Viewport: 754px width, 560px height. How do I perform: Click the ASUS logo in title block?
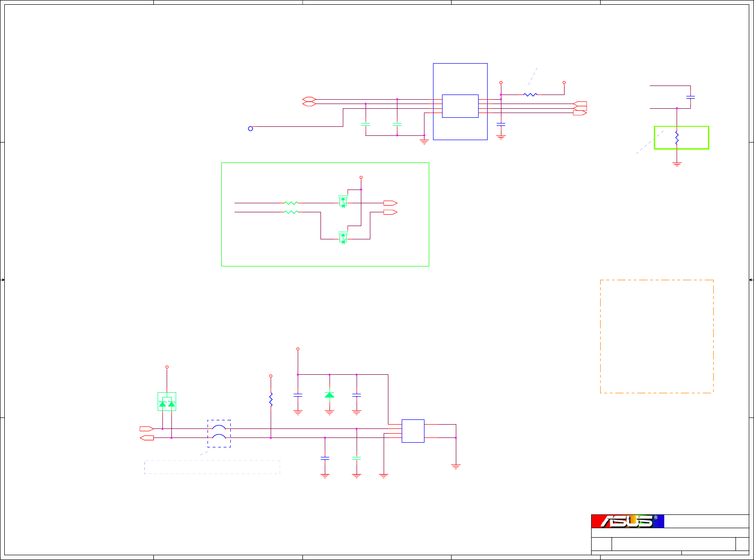point(628,521)
